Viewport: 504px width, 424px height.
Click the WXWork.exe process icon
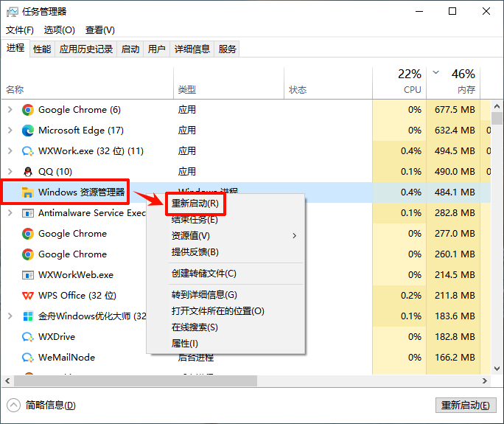pos(28,151)
